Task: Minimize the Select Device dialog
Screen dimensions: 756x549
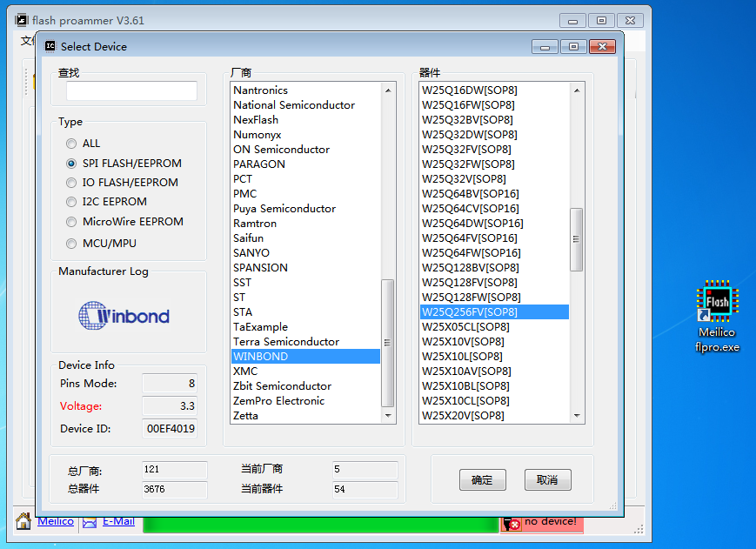Action: pos(545,46)
